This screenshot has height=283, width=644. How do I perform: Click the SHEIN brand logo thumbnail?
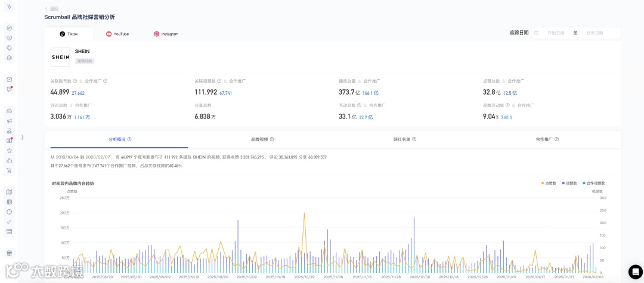point(60,57)
